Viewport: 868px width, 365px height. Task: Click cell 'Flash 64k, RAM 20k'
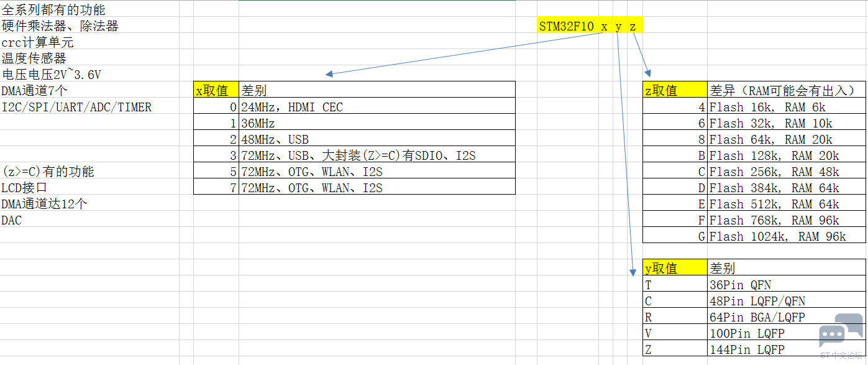(787, 139)
